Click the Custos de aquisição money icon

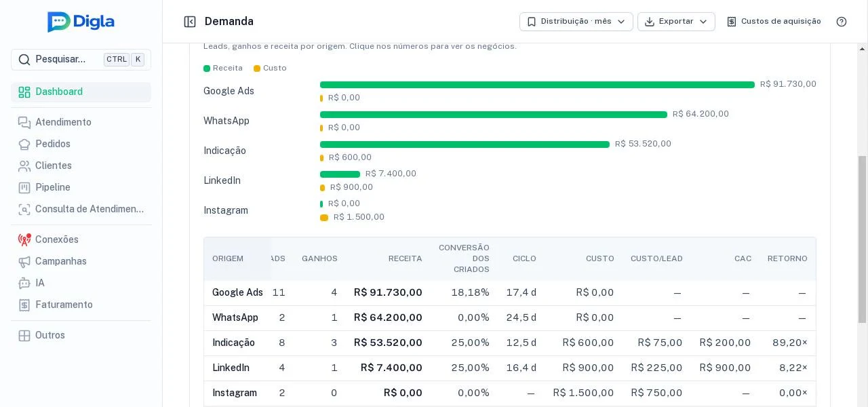(x=732, y=22)
